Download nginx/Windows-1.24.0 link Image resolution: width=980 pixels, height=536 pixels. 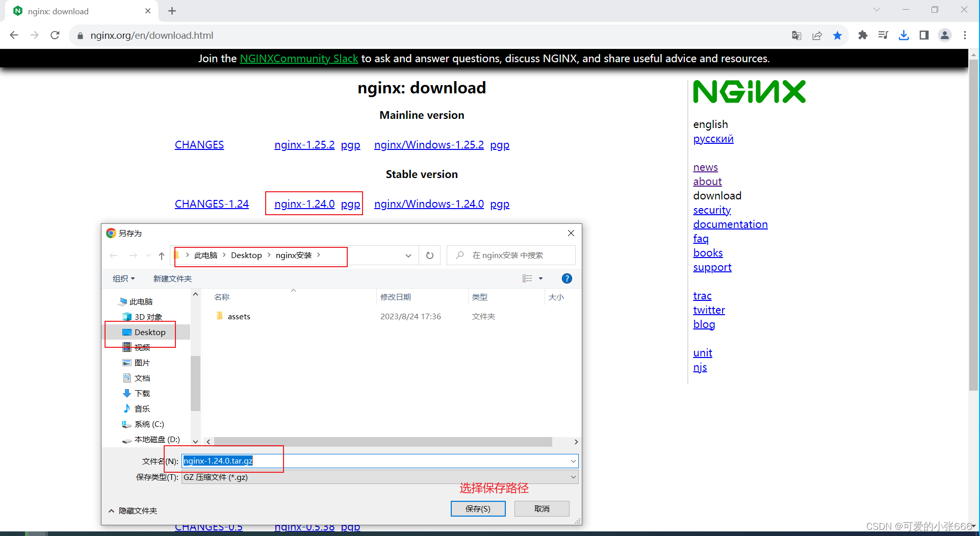tap(429, 204)
